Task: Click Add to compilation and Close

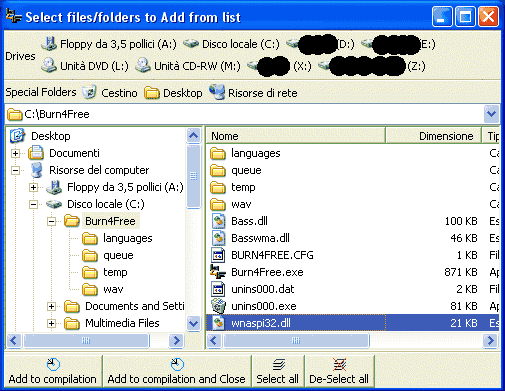Action: click(x=177, y=371)
